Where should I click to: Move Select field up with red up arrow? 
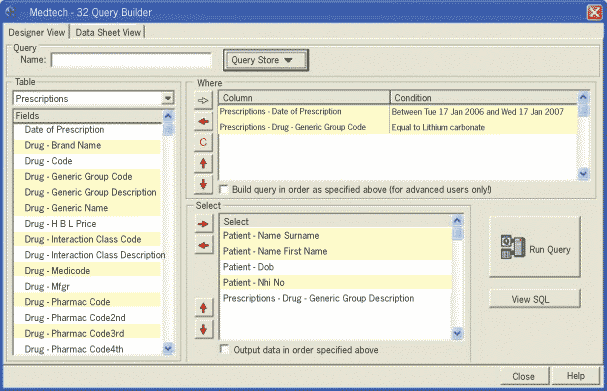pos(204,308)
